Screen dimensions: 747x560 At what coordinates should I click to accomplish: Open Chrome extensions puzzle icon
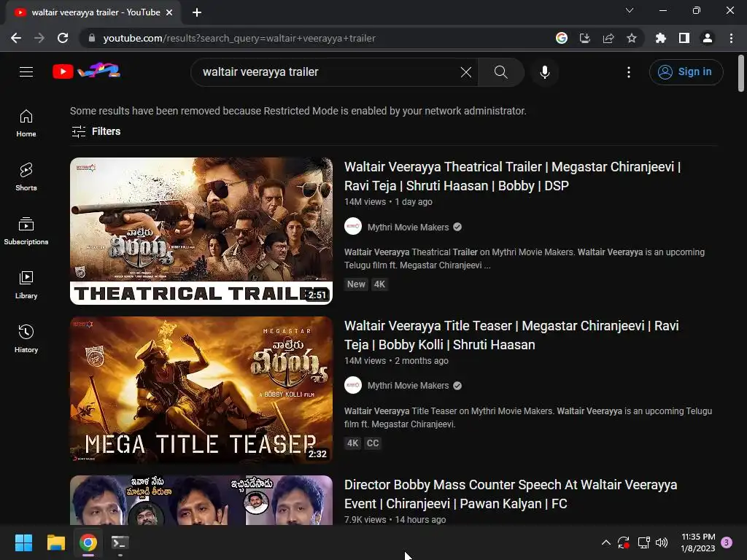(x=661, y=38)
